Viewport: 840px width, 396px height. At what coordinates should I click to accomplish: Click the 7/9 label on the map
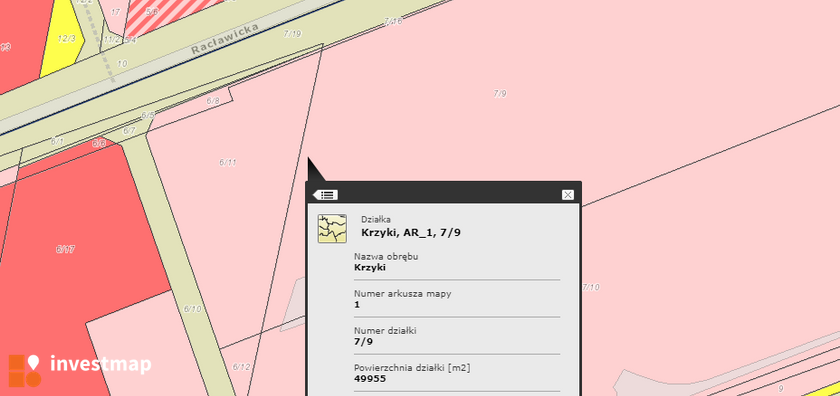click(x=500, y=94)
